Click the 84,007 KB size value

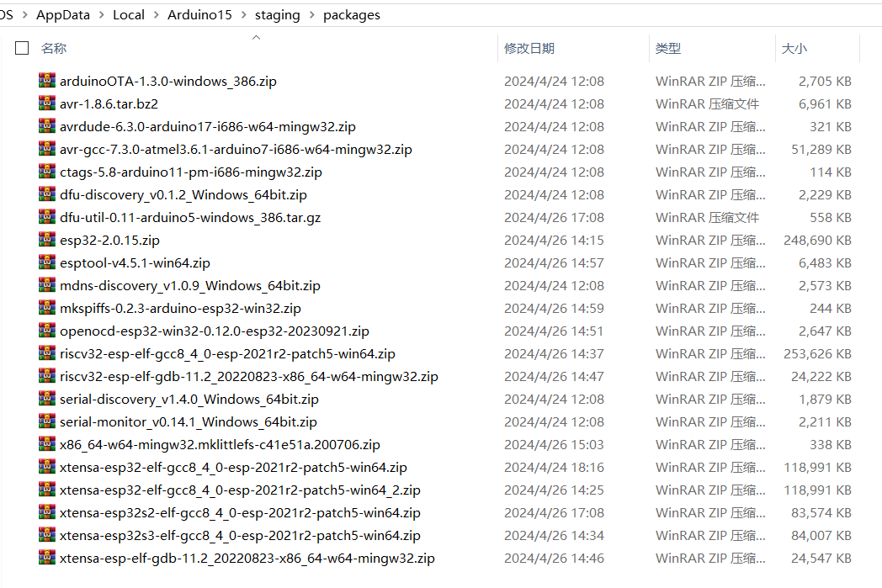click(x=821, y=535)
